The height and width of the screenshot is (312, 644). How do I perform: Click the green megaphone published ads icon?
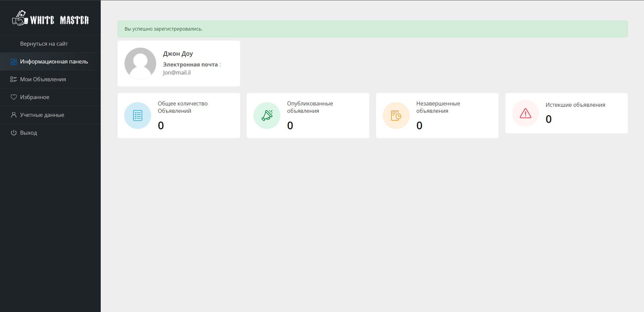267,116
